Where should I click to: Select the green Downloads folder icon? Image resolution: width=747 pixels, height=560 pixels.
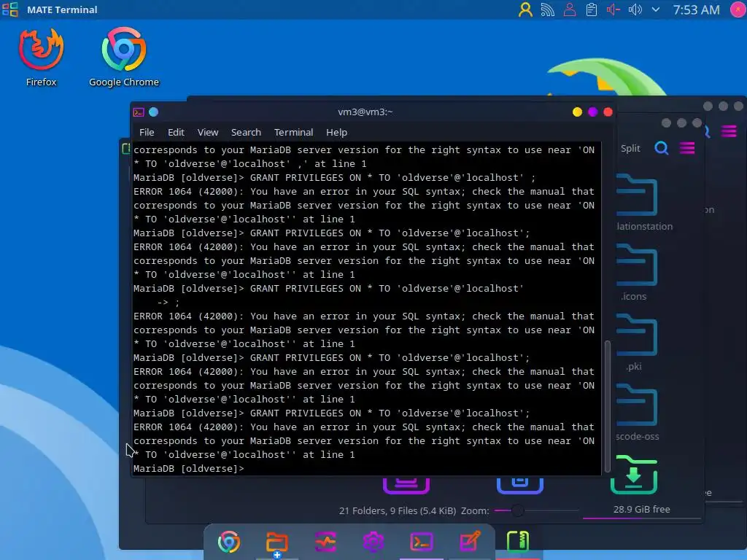pyautogui.click(x=634, y=474)
